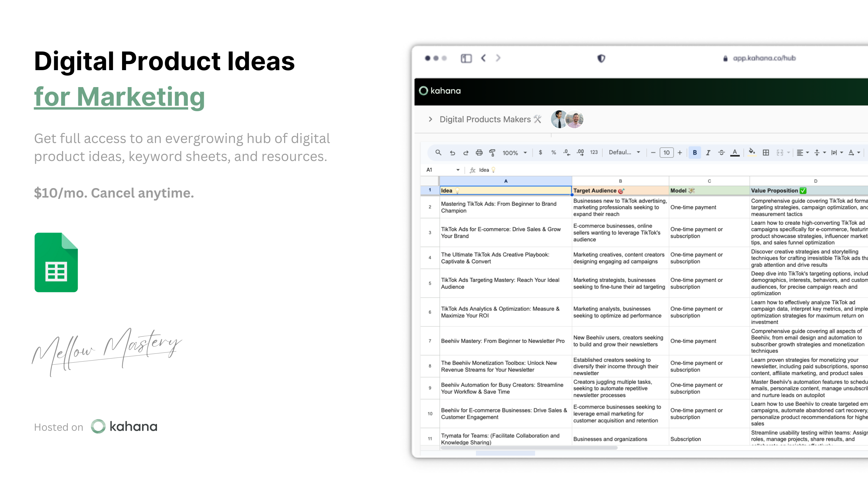The image size is (868, 488).
Task: Select cell 'Mastering TikTok Ads: From Beginner to Brand Champion'
Action: coord(506,207)
